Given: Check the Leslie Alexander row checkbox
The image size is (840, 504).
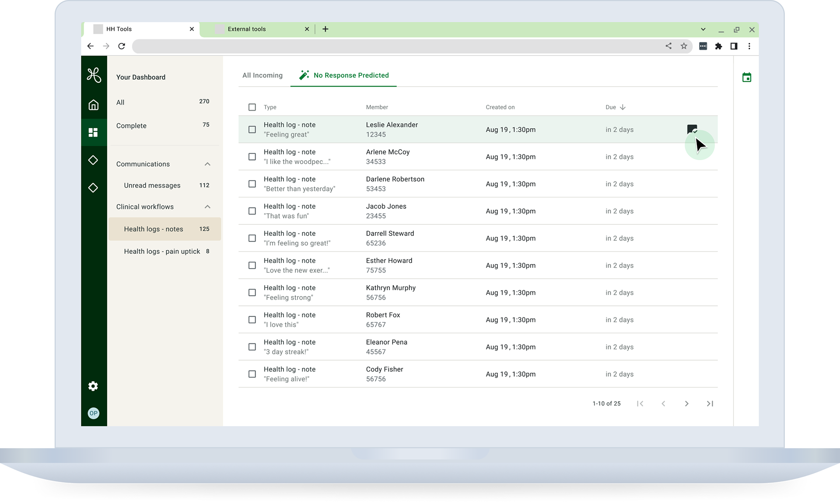Looking at the screenshot, I should pos(252,129).
